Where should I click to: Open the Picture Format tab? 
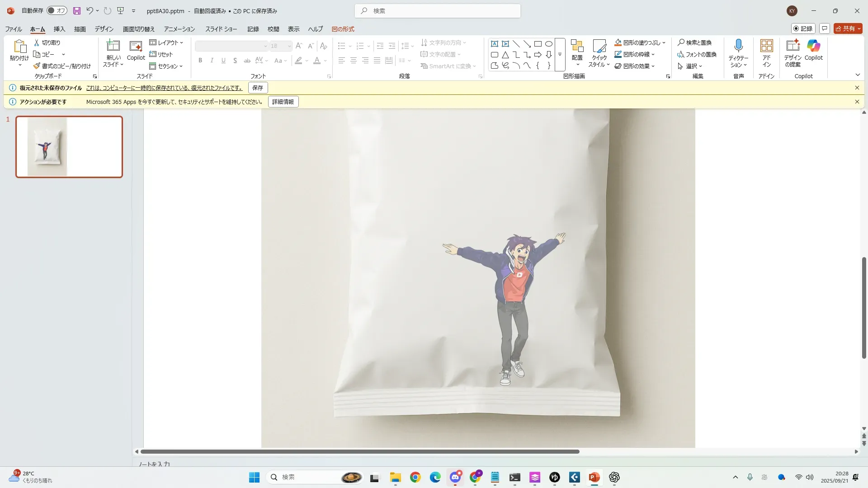click(x=343, y=29)
